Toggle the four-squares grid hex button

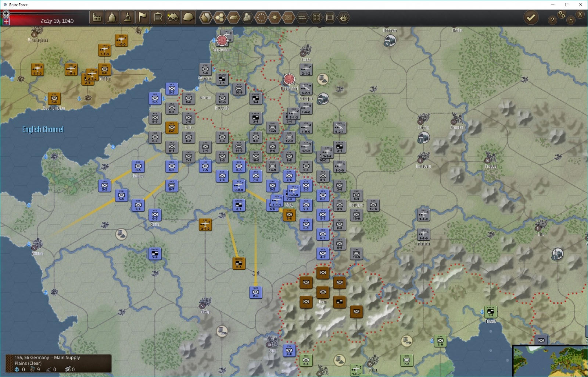point(316,17)
